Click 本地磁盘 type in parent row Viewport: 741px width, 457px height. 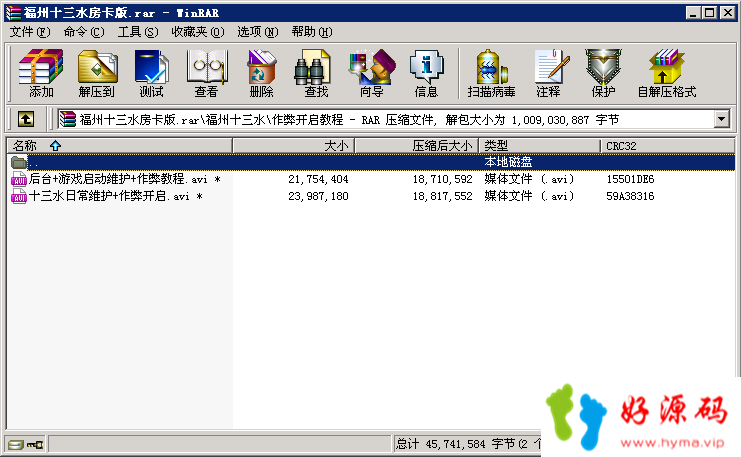(x=508, y=163)
